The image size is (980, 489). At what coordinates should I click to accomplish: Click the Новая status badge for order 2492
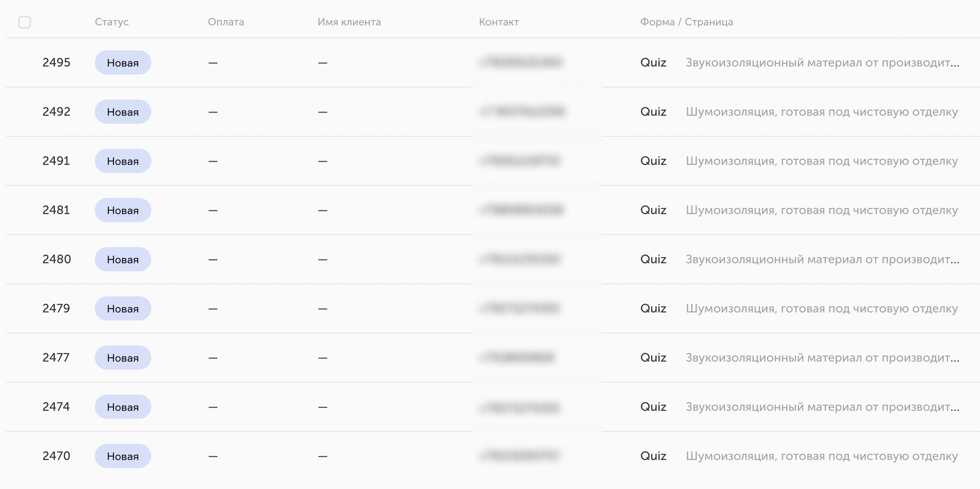click(123, 112)
